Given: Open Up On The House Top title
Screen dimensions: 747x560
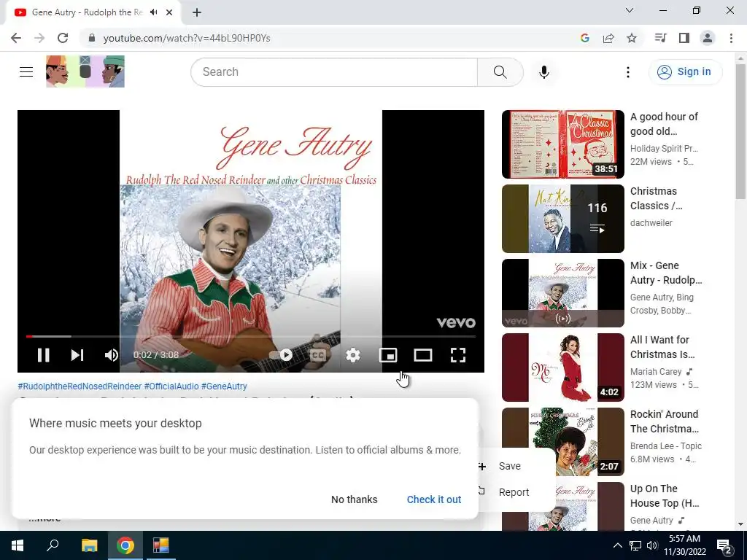Looking at the screenshot, I should [x=665, y=496].
